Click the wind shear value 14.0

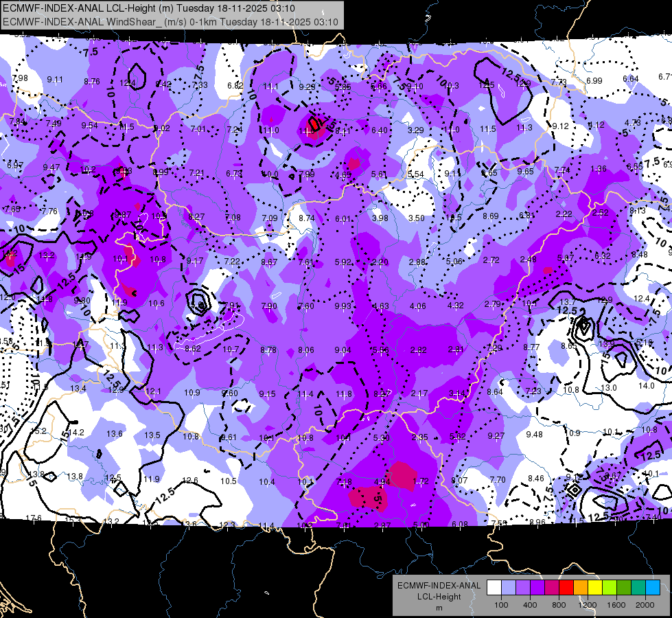coord(647,385)
